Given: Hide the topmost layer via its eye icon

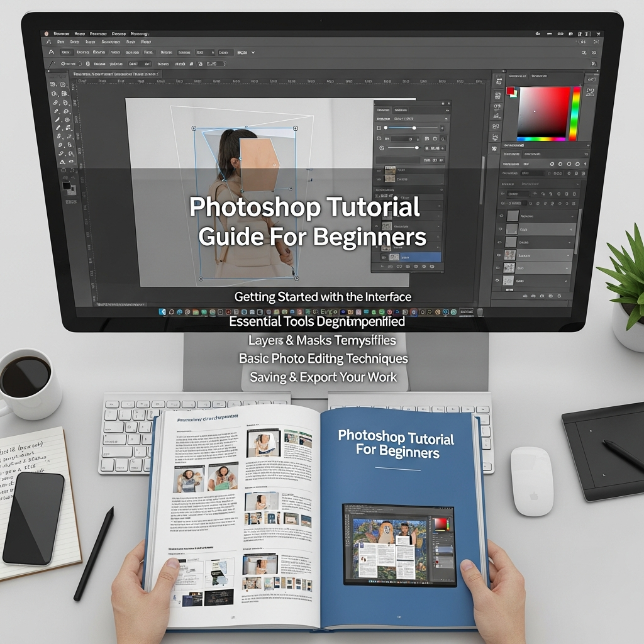Looking at the screenshot, I should (500, 216).
